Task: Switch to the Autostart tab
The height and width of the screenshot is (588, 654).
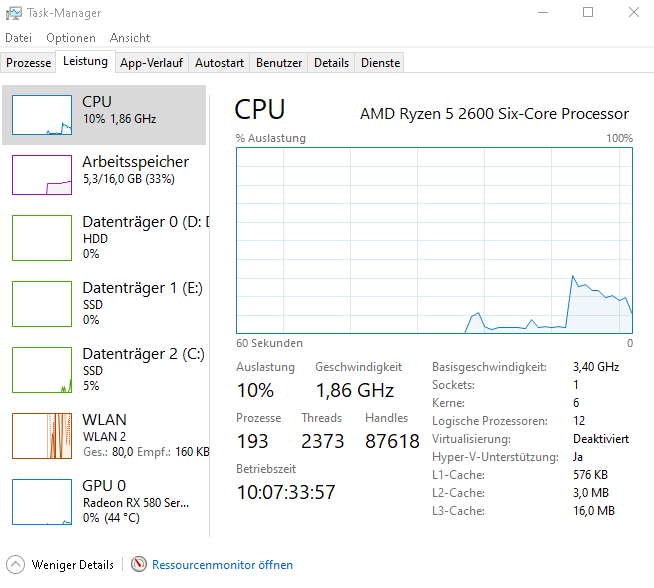Action: (x=219, y=62)
